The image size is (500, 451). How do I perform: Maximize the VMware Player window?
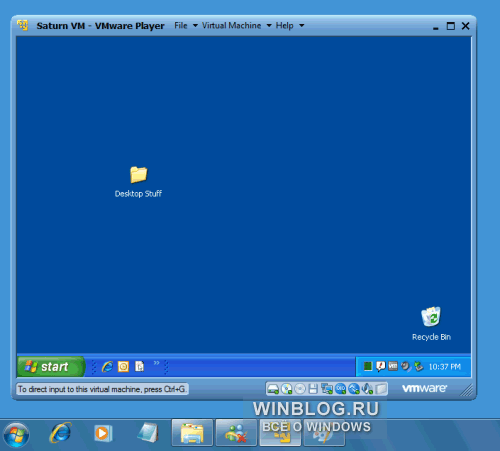(451, 26)
